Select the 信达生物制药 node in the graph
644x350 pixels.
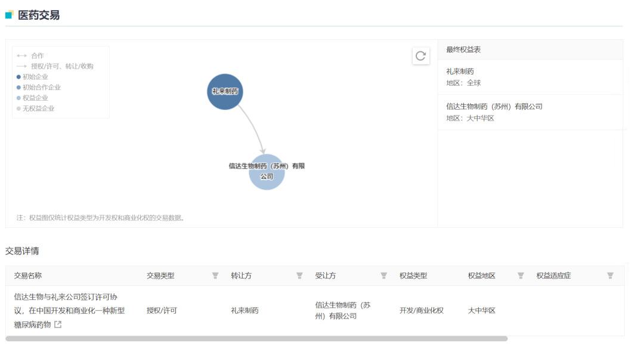(x=267, y=172)
